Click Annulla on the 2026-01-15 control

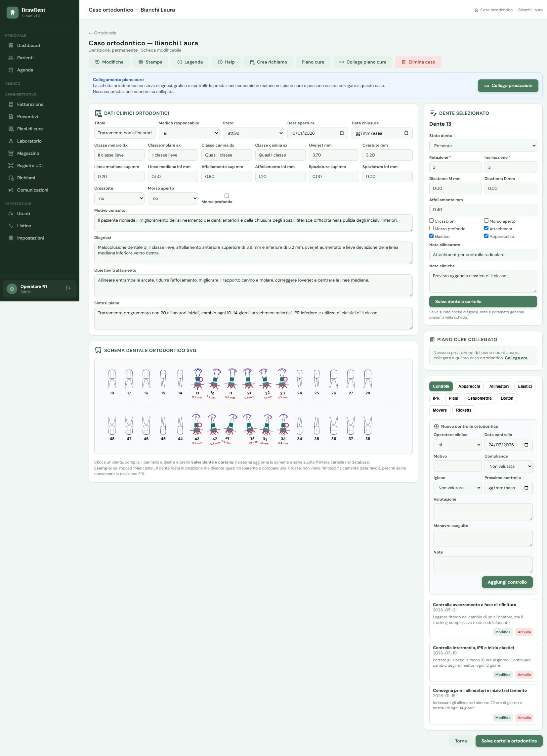[x=524, y=718]
